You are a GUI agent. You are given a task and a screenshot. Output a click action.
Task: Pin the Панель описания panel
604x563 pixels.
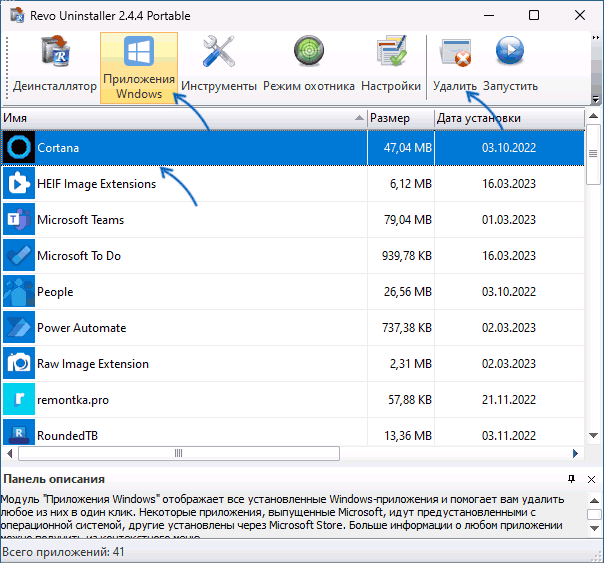click(571, 479)
